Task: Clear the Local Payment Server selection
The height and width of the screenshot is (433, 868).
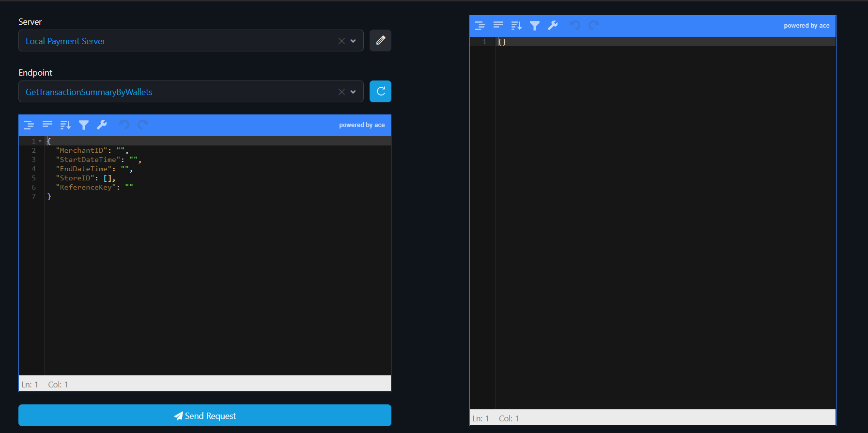Action: coord(341,41)
